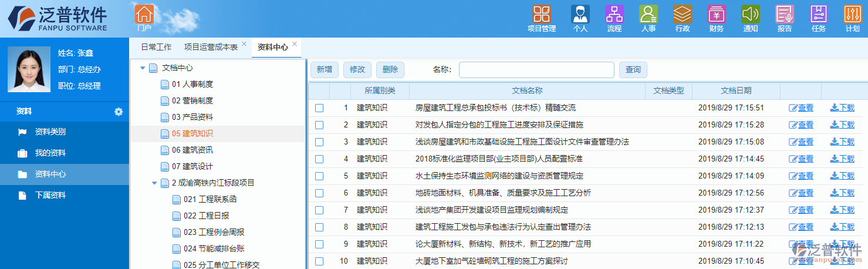The height and width of the screenshot is (269, 868).
Task: Click the flag icon for 资料类别
Action: coord(22,132)
